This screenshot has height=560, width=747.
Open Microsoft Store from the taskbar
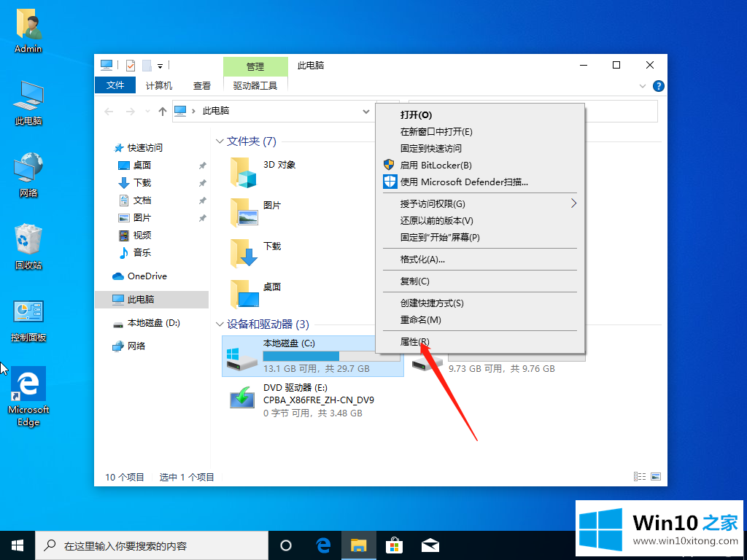[x=395, y=545]
